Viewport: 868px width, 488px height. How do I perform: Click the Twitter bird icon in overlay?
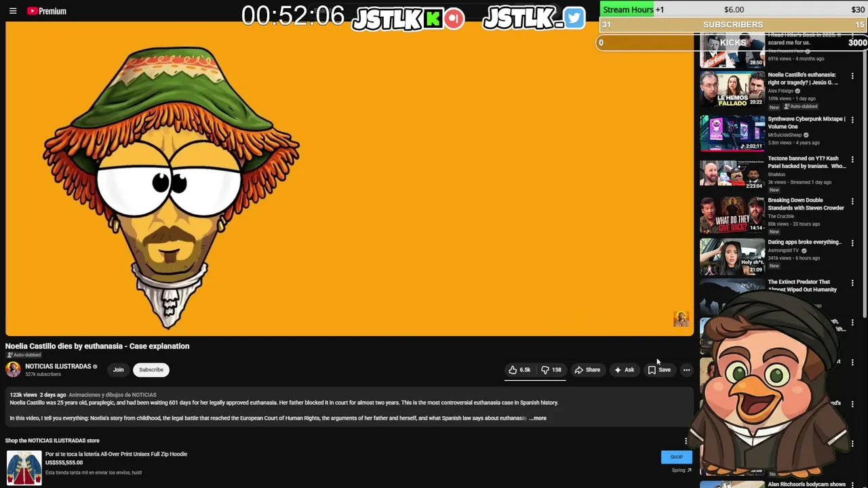tap(574, 18)
